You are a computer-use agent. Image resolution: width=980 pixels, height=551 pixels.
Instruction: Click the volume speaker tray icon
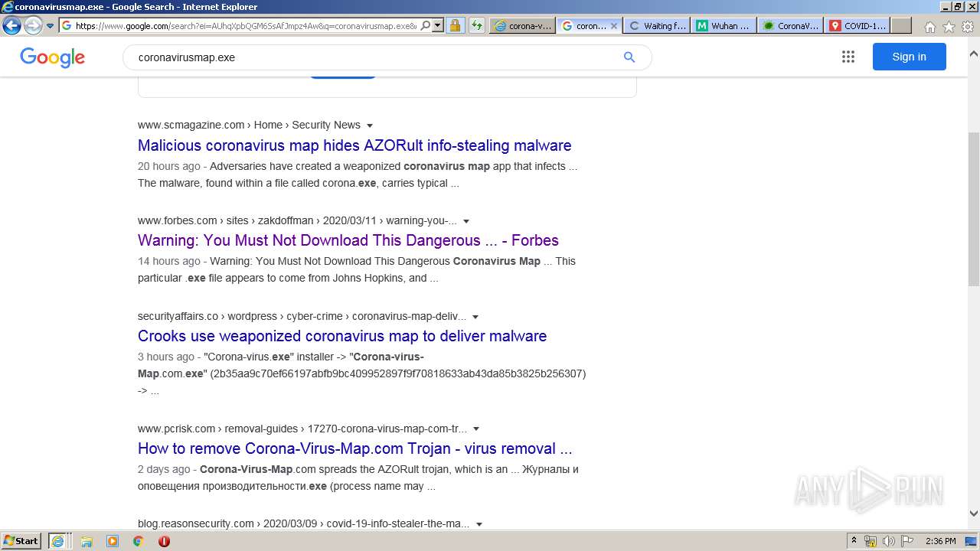(x=889, y=541)
